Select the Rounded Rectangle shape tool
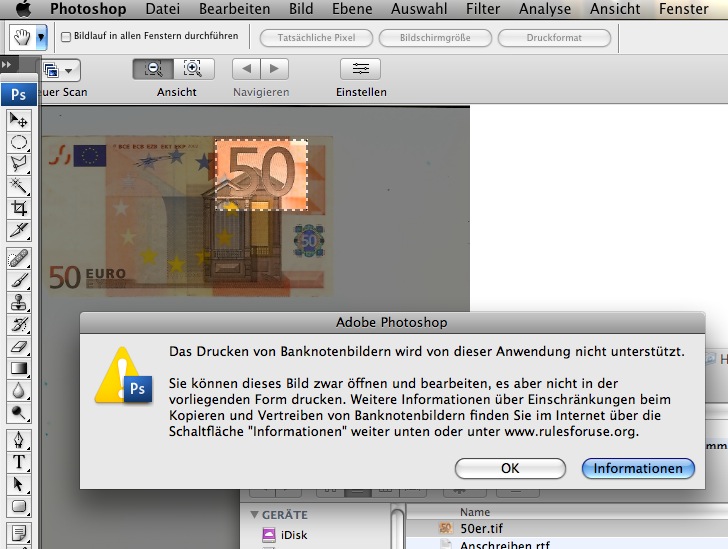728x549 pixels. (19, 506)
